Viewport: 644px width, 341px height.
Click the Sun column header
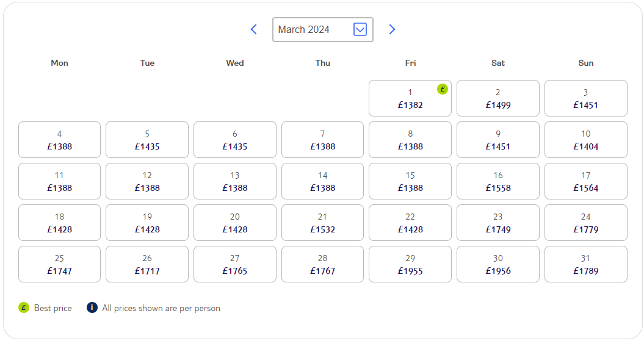tap(585, 63)
